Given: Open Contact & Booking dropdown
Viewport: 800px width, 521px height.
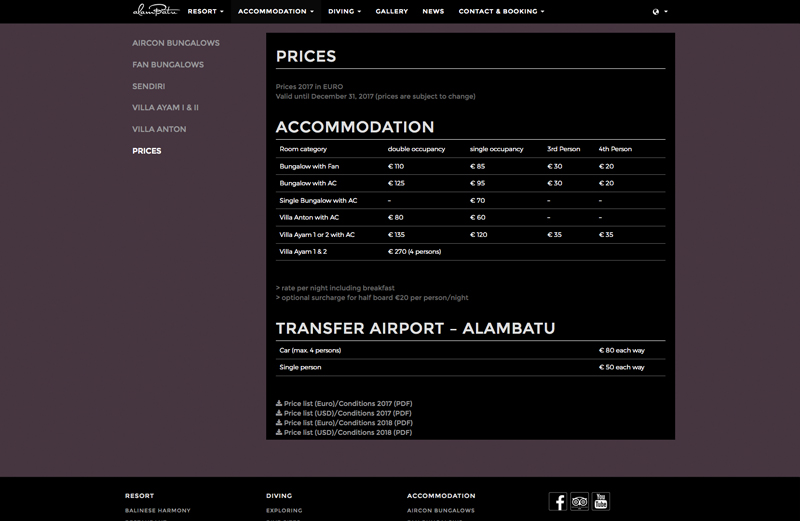Looking at the screenshot, I should click(x=501, y=11).
